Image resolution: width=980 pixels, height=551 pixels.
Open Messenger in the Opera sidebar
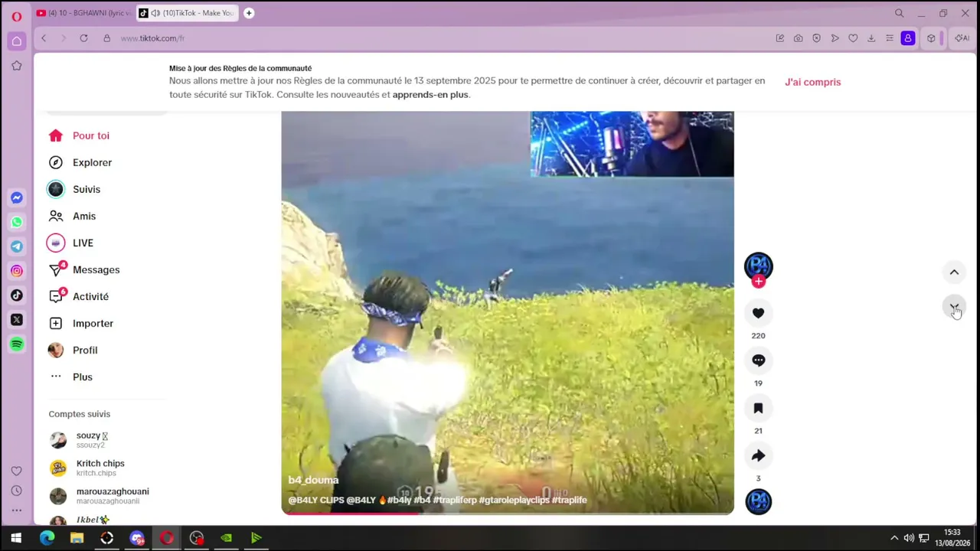(16, 197)
